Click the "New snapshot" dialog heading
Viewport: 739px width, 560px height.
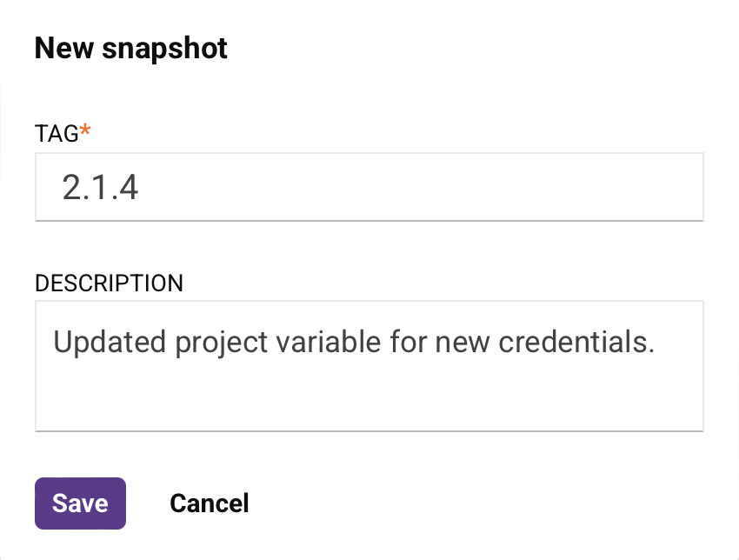point(130,49)
